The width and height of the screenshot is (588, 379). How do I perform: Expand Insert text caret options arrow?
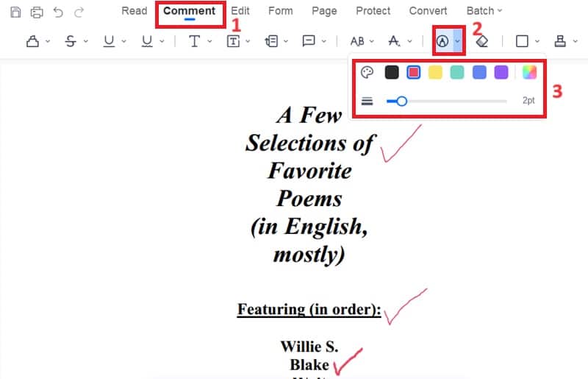pyautogui.click(x=409, y=41)
